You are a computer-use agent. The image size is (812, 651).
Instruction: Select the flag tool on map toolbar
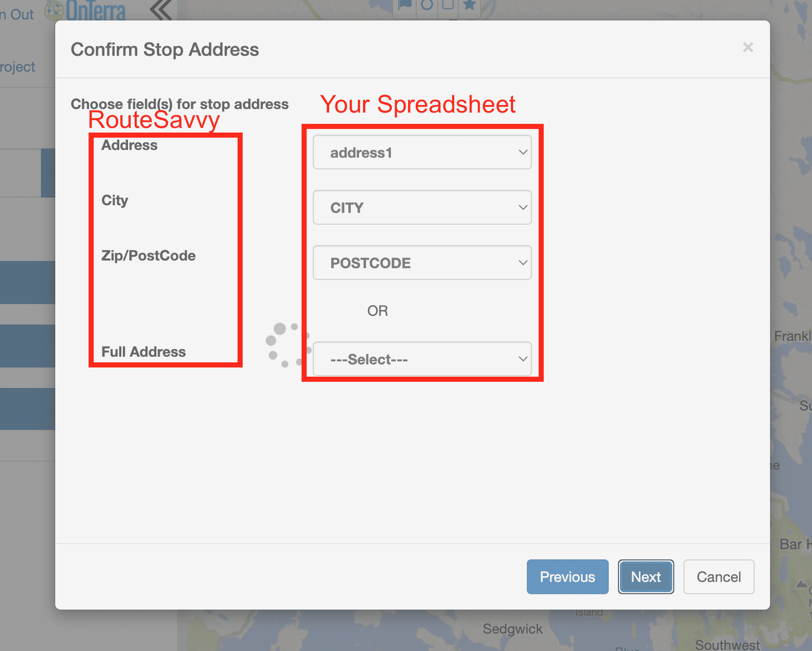click(x=405, y=5)
